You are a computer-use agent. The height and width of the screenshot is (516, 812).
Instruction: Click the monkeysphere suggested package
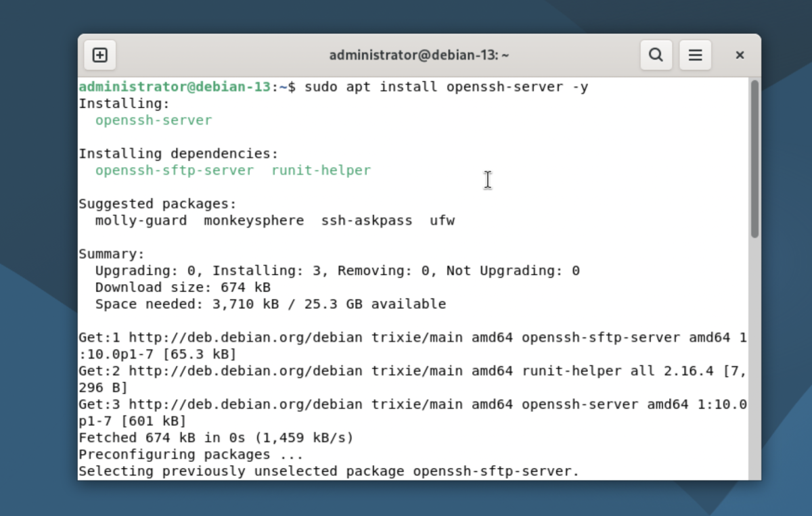[x=254, y=220]
